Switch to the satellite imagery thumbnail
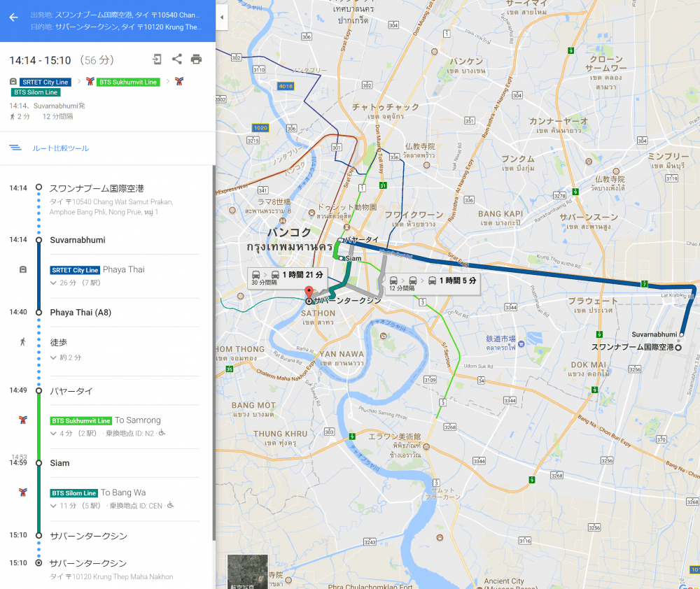This screenshot has width=700, height=589. [x=247, y=572]
